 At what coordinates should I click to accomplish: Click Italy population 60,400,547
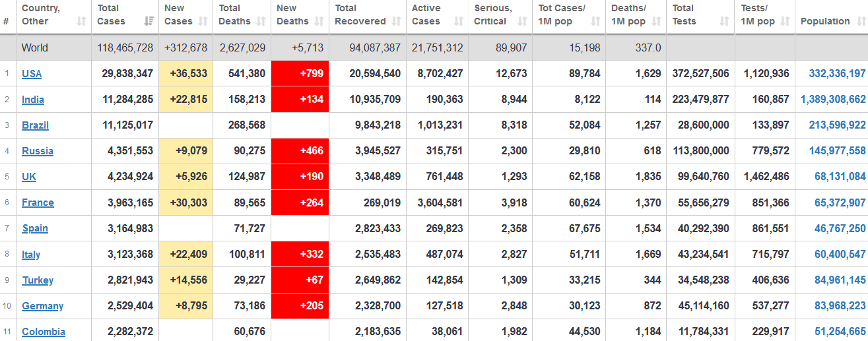tap(840, 255)
